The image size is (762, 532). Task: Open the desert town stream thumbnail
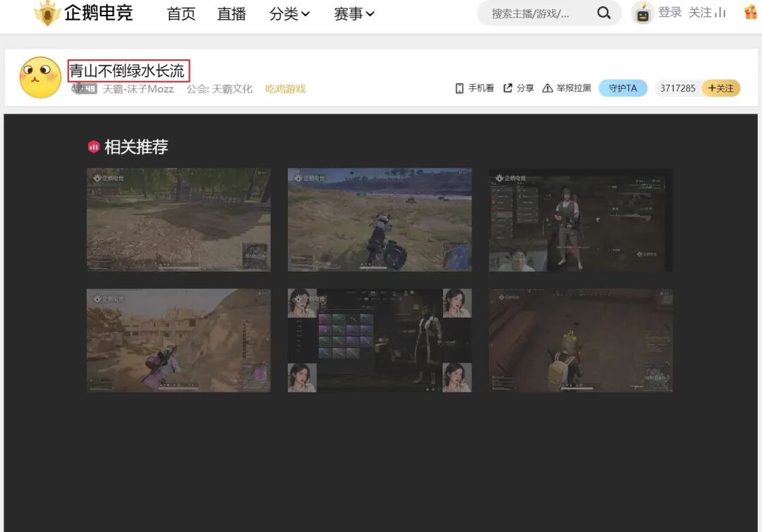point(179,341)
